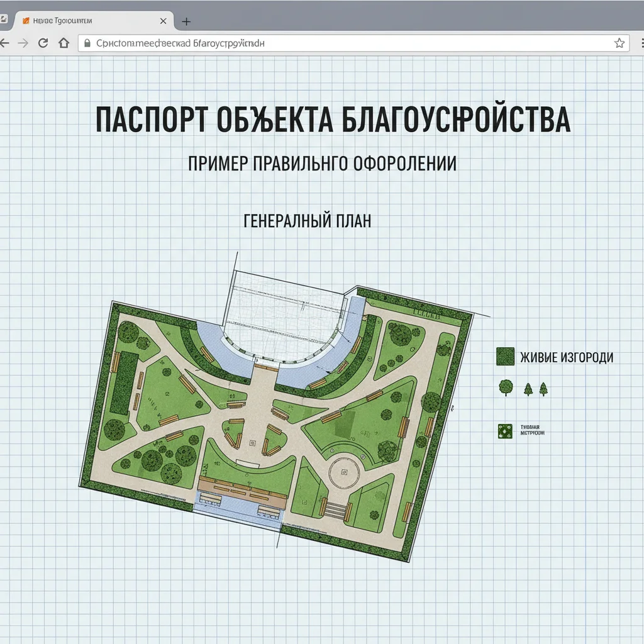Click the green hedge legend swatch
This screenshot has height=644, width=644.
pyautogui.click(x=505, y=357)
